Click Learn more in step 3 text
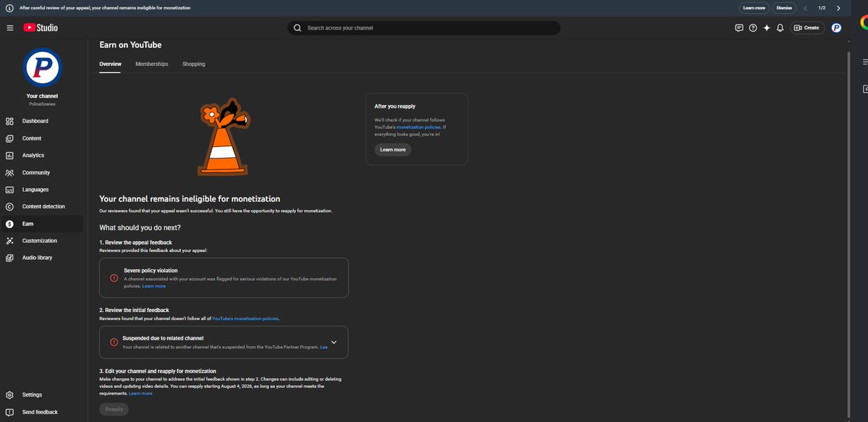This screenshot has width=868, height=422. pos(140,393)
